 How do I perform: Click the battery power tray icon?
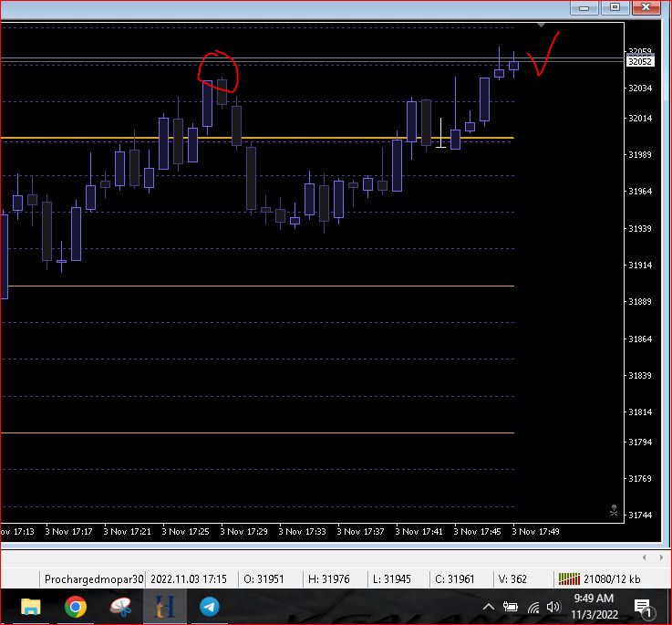point(510,607)
